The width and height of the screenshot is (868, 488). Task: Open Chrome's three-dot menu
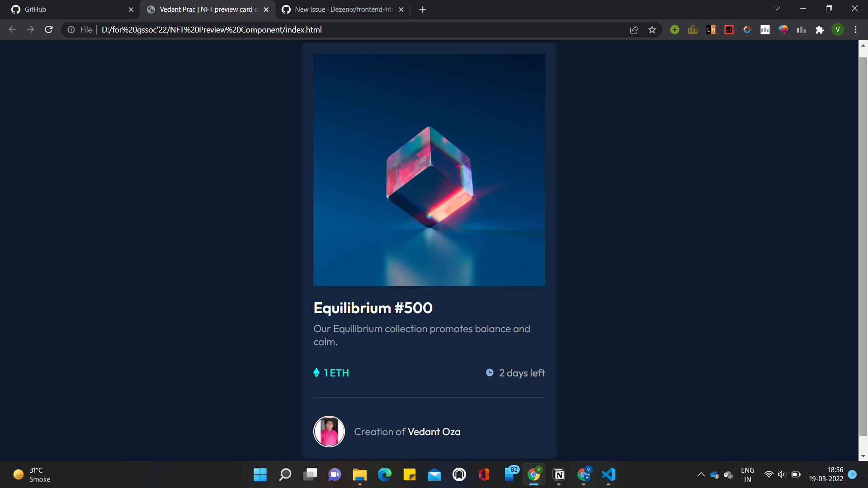click(855, 30)
